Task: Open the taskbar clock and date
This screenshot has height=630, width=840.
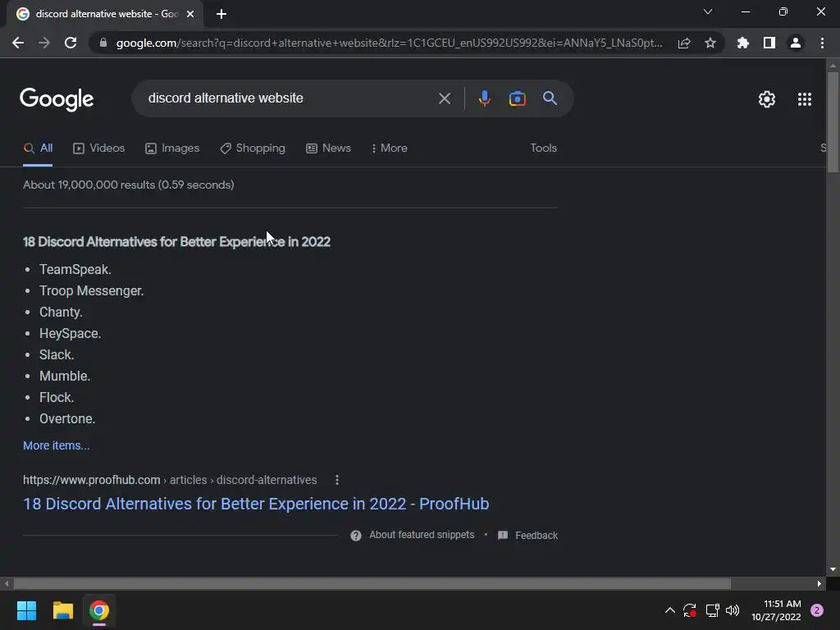Action: pos(776,610)
